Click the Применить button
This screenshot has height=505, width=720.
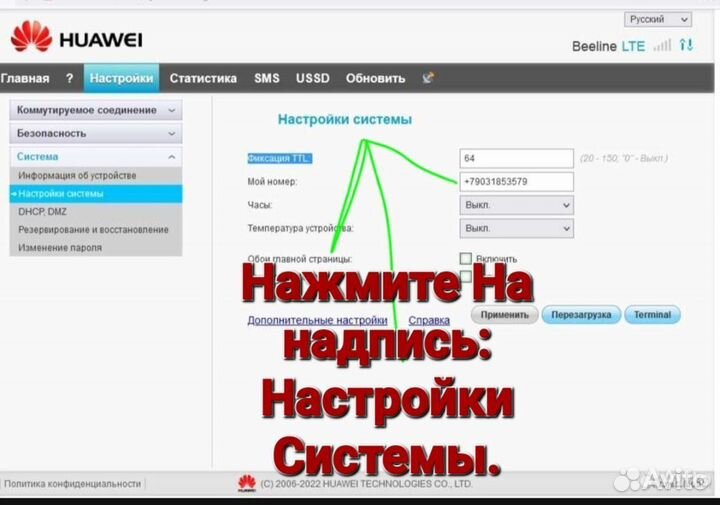[505, 315]
